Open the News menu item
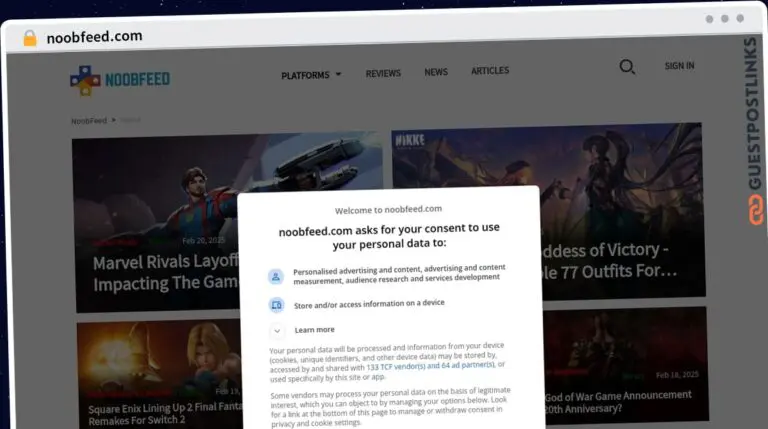This screenshot has height=429, width=768. [436, 72]
